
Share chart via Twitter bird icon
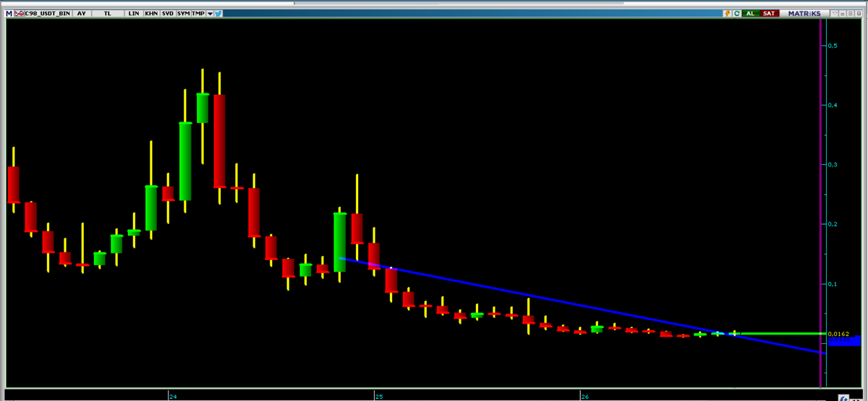pos(218,14)
